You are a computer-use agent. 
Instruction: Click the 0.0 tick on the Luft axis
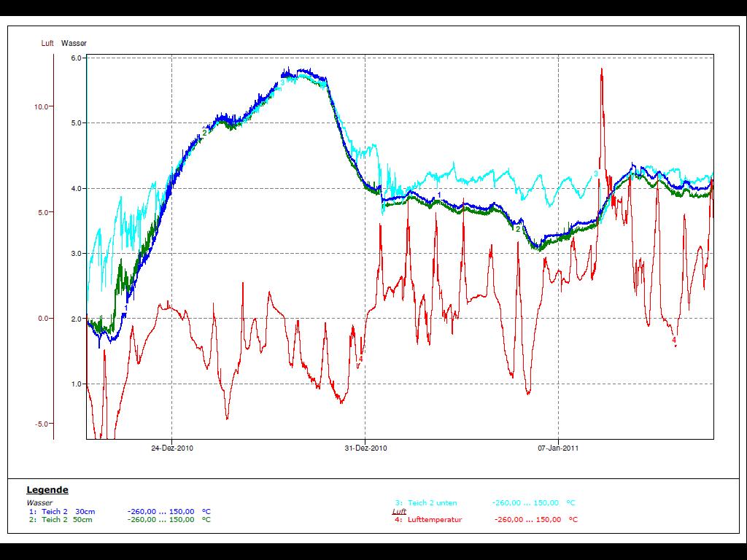(x=43, y=318)
